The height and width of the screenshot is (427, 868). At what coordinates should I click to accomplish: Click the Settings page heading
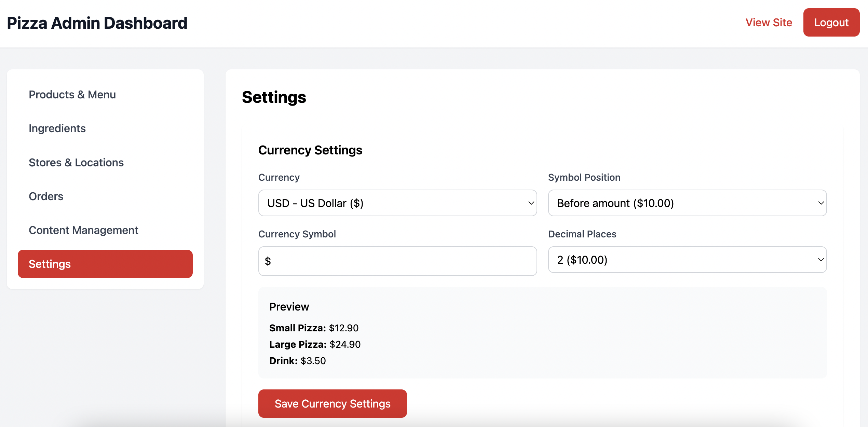(274, 97)
